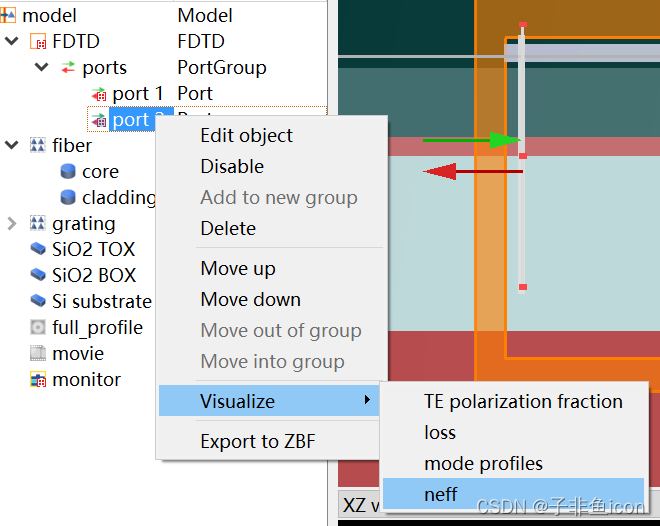The image size is (660, 526).
Task: Click the top red port handle in viewport
Action: click(523, 25)
